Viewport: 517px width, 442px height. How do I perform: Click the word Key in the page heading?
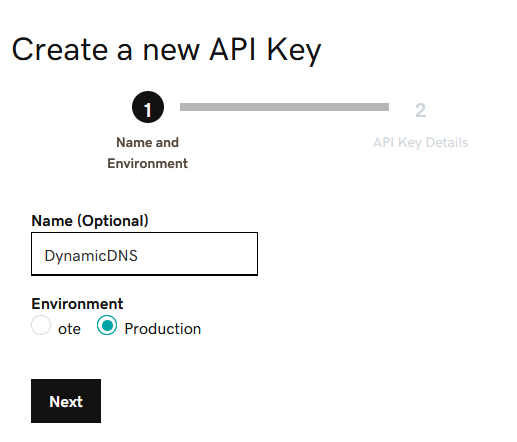pos(294,51)
